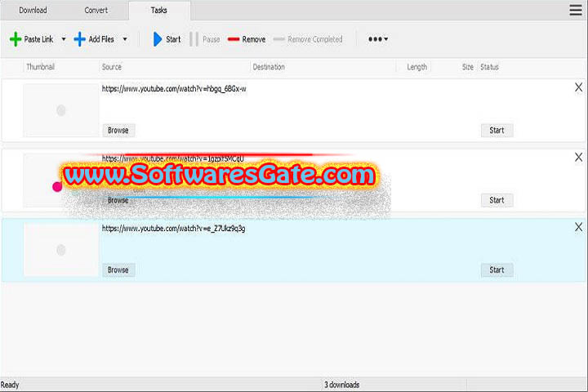This screenshot has height=392, width=588.
Task: Select the Tasks tab
Action: coord(159,10)
